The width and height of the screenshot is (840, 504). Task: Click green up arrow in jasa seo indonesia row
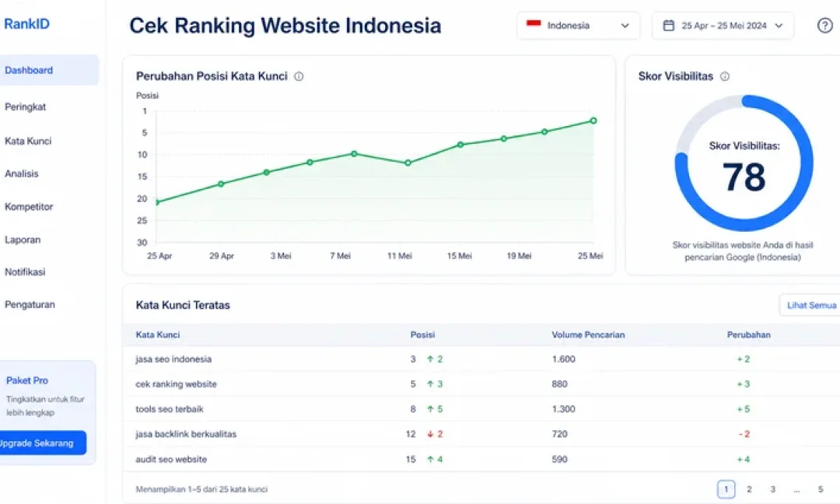pyautogui.click(x=430, y=359)
